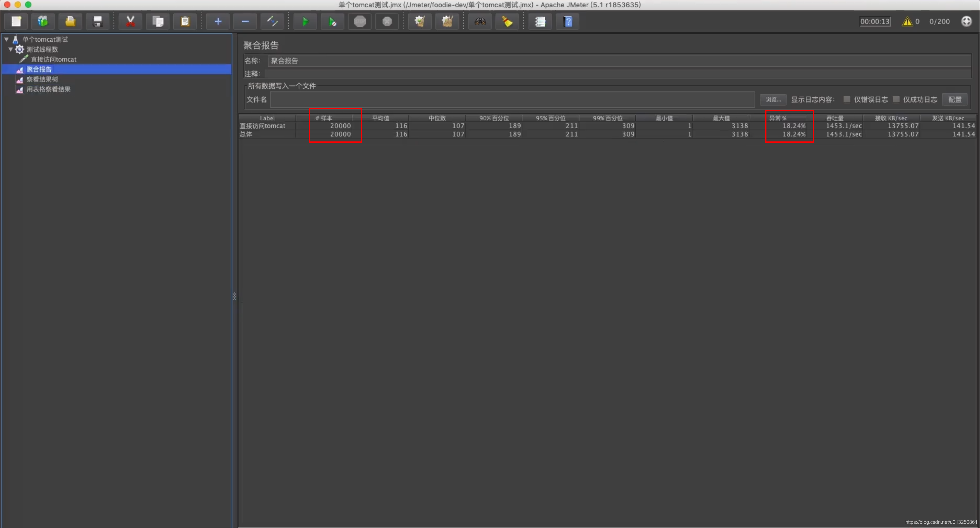Click the 注释 comments field
The image size is (980, 528).
618,74
